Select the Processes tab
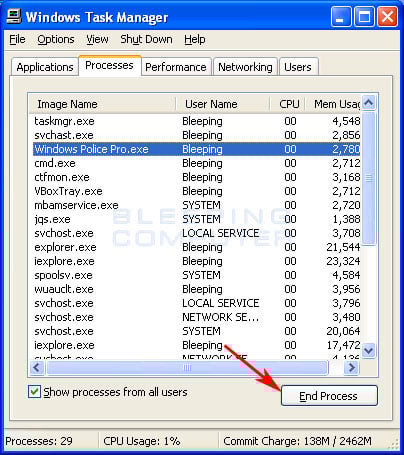Screen dimensions: 404x455 pyautogui.click(x=109, y=66)
